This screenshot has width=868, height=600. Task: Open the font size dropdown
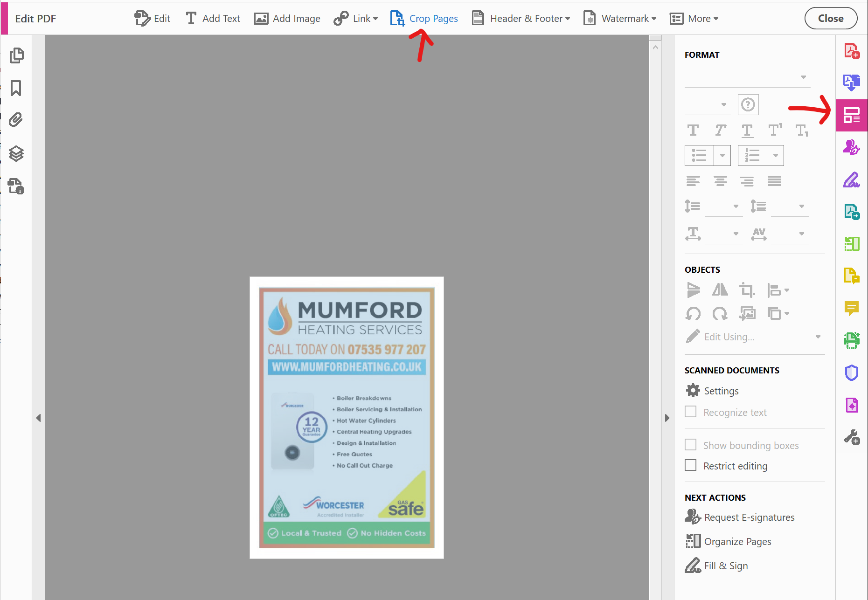[708, 105]
